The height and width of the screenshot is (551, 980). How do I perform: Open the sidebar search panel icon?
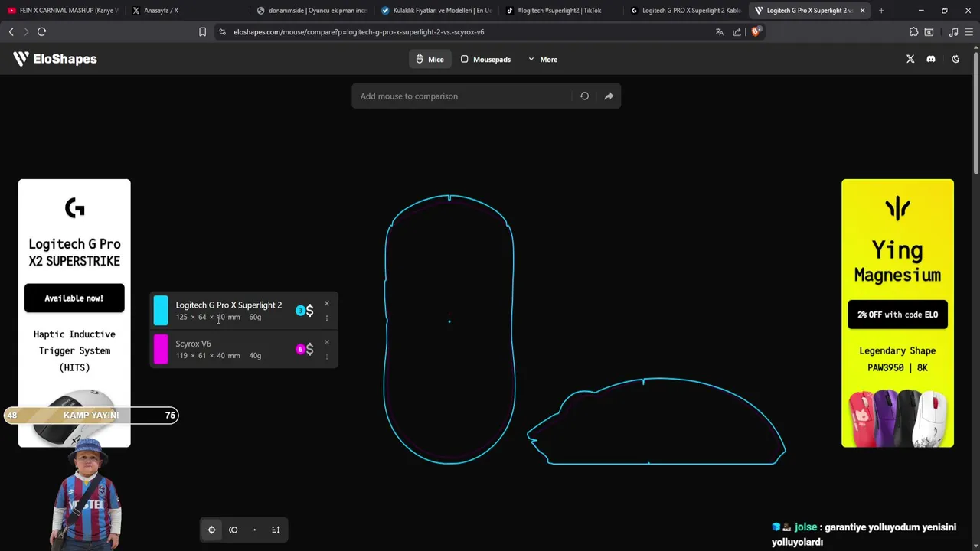tap(929, 32)
